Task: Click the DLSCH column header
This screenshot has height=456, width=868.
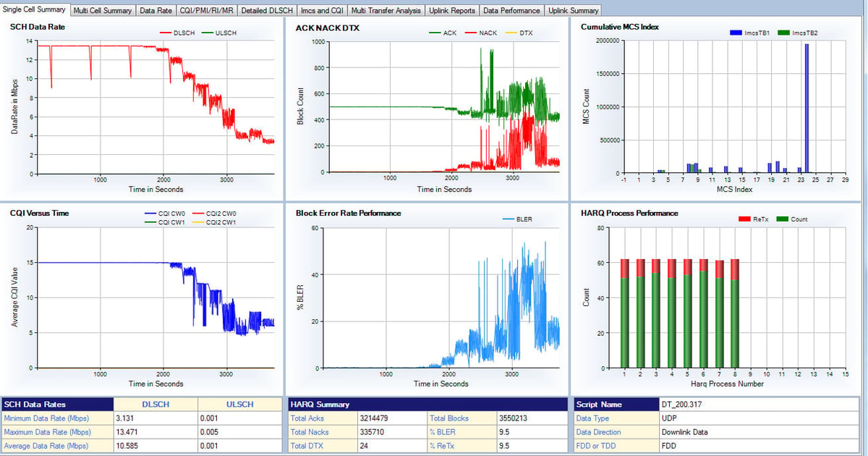Action: (154, 405)
